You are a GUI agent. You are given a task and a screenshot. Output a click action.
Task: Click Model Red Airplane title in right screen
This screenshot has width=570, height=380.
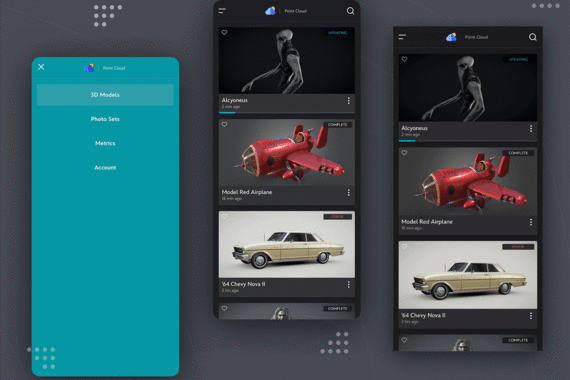(x=427, y=221)
